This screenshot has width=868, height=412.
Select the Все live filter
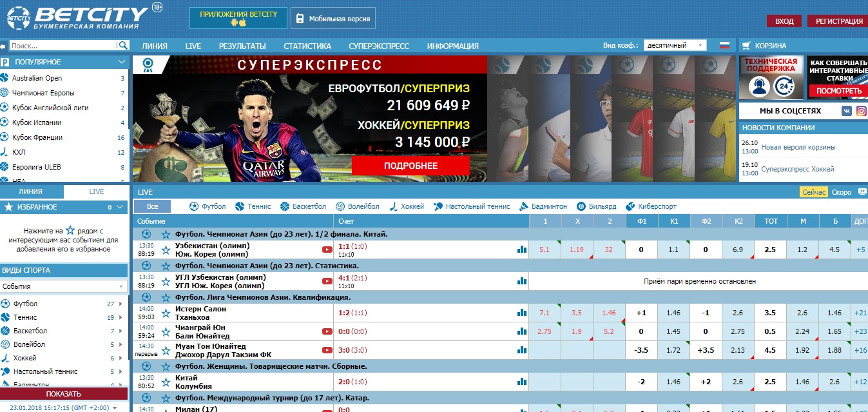point(152,206)
